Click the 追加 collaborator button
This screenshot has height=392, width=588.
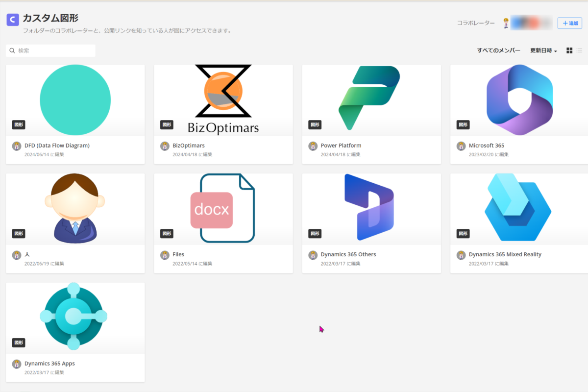click(x=569, y=23)
